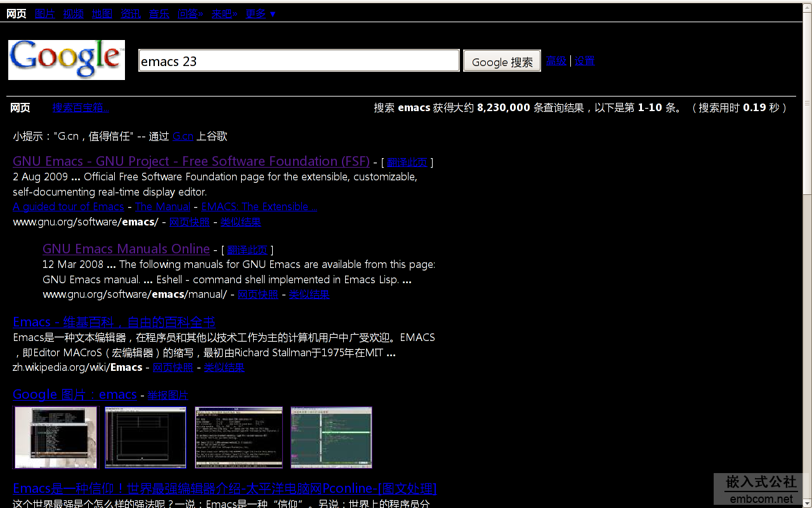812x508 pixels.
Task: Click the '2 Aug 2009' snippet date
Action: [40, 177]
